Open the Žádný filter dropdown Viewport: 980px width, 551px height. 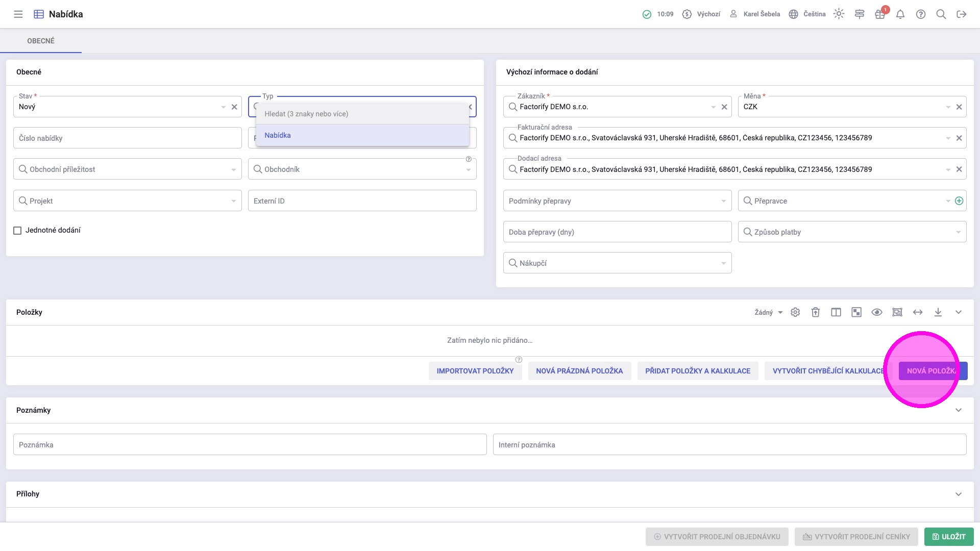click(x=768, y=312)
